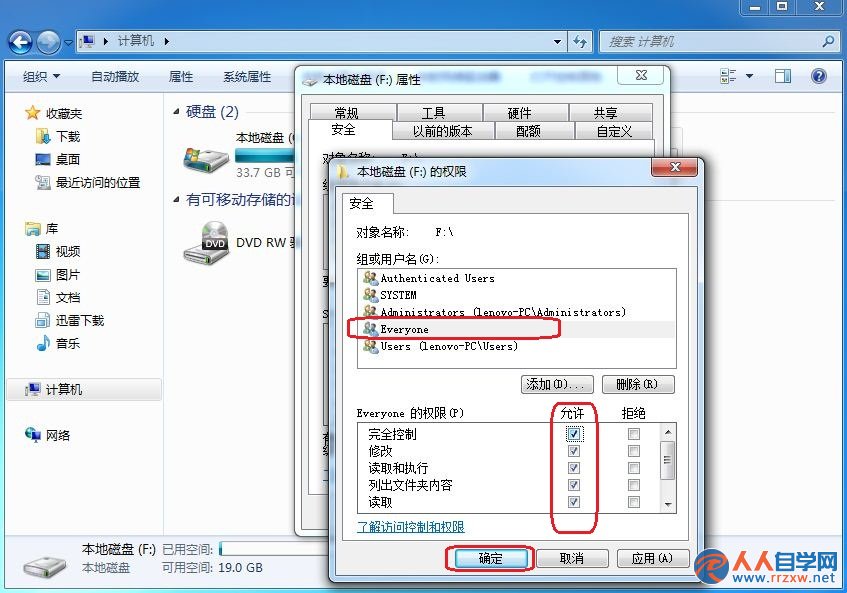Image resolution: width=847 pixels, height=593 pixels.
Task: Collapse the removable storage devices group
Action: 176,200
